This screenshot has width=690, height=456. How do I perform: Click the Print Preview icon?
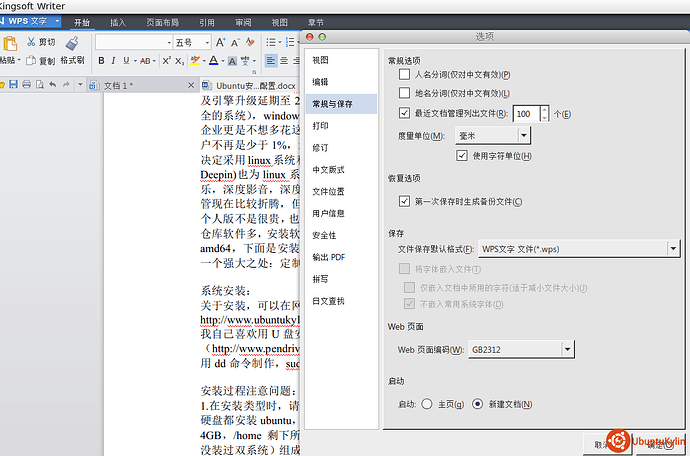(40, 85)
